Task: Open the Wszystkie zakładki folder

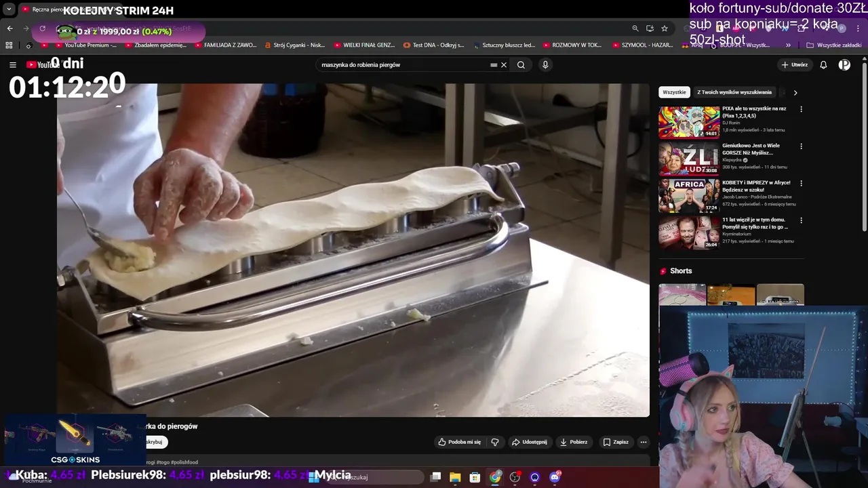Action: pos(833,45)
